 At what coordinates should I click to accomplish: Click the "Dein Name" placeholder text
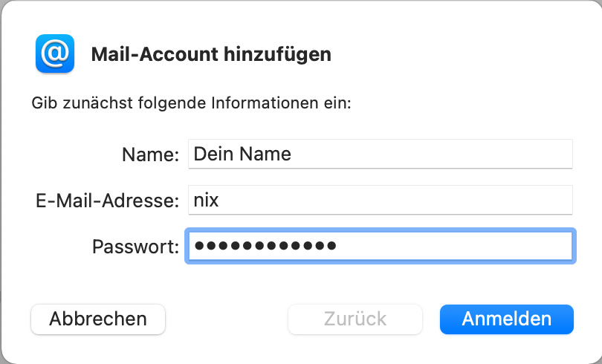point(242,155)
